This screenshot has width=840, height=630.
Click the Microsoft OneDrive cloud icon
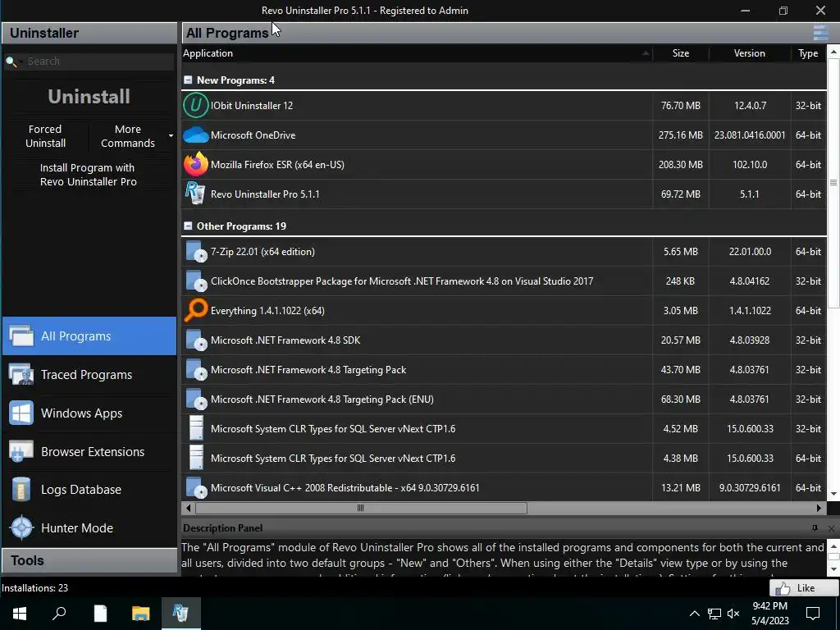click(x=195, y=135)
